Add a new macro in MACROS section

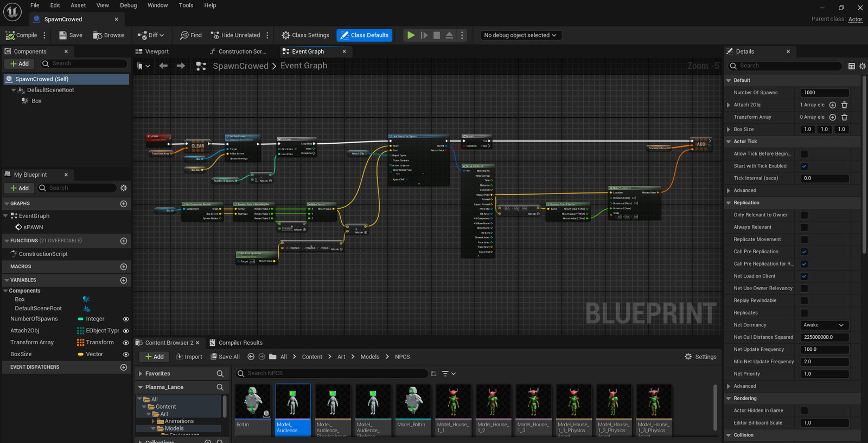[124, 267]
